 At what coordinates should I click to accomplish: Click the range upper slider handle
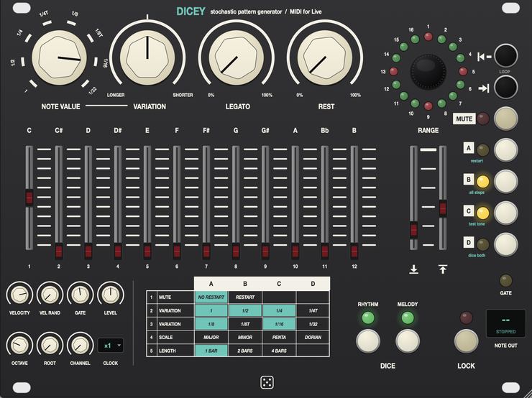(x=443, y=208)
